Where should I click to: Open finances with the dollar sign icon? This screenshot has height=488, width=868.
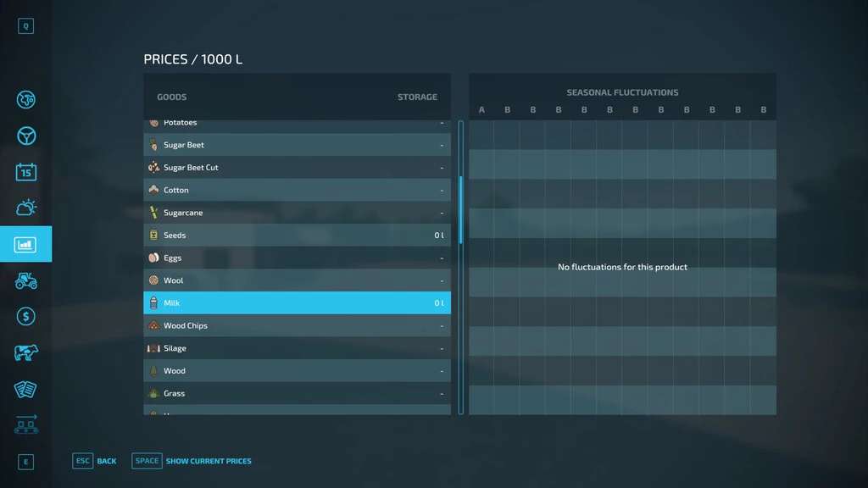click(x=25, y=316)
